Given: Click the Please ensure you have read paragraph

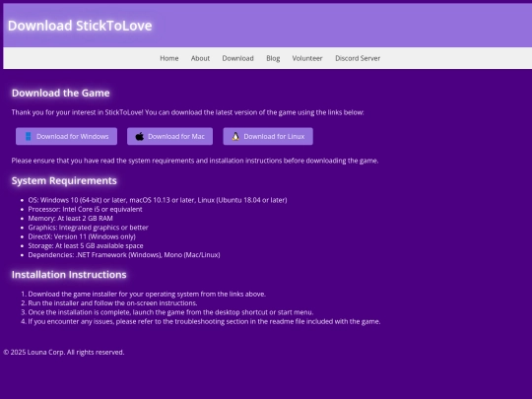Looking at the screenshot, I should (195, 161).
